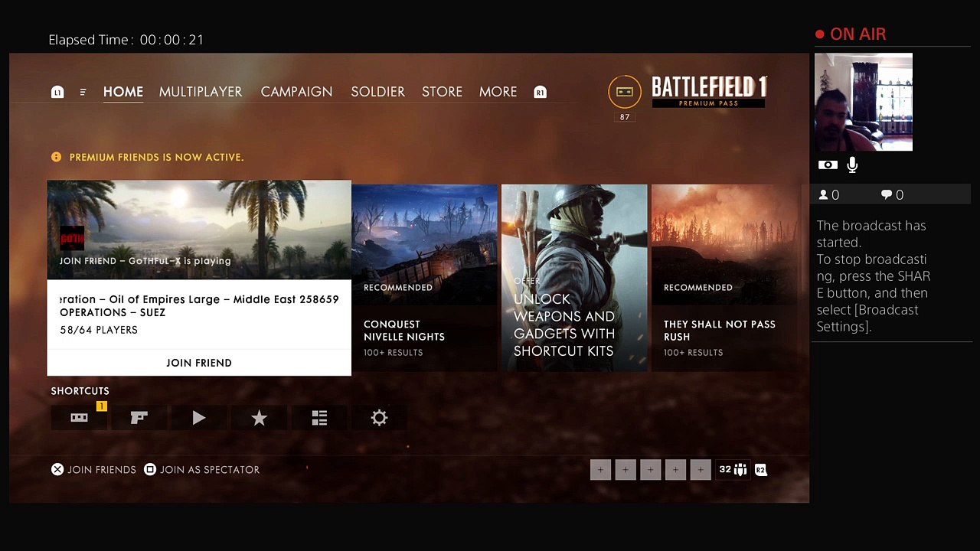Viewport: 980px width, 551px height.
Task: Open the gear options shortcut
Action: (x=379, y=418)
